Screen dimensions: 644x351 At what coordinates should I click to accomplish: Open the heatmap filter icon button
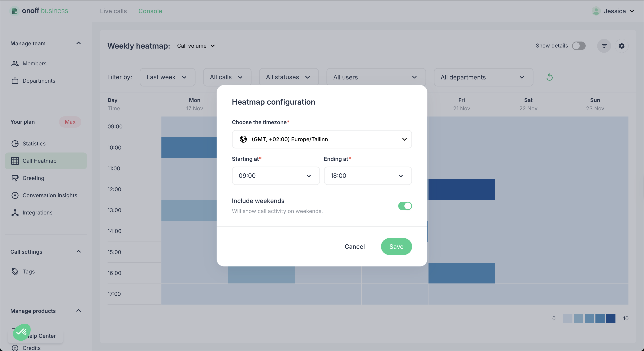click(604, 46)
